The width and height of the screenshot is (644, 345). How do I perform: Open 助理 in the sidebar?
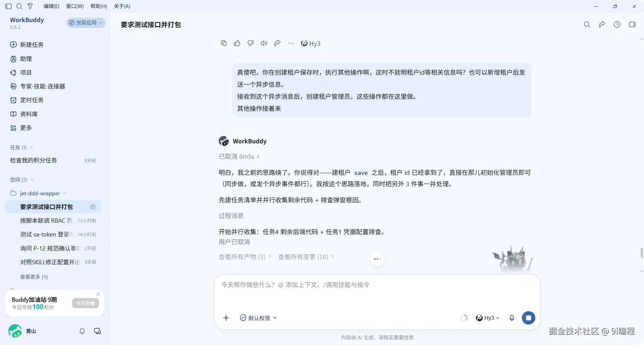point(21,59)
